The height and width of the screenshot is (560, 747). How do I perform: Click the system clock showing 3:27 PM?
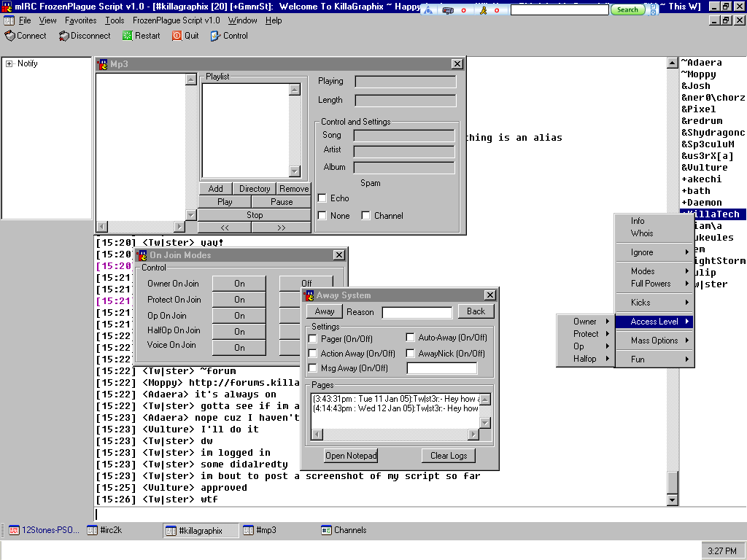[x=722, y=551]
